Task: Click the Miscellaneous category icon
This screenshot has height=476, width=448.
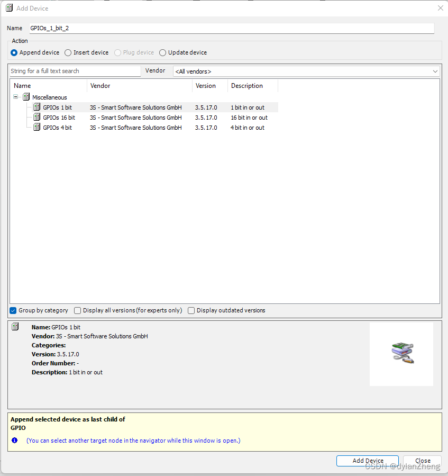Action: 26,97
